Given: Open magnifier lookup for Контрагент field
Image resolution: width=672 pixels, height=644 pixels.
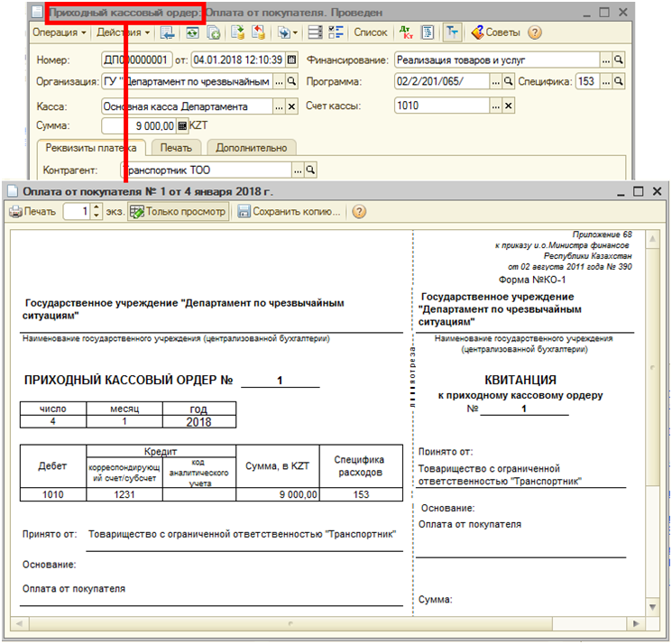Looking at the screenshot, I should coord(310,170).
